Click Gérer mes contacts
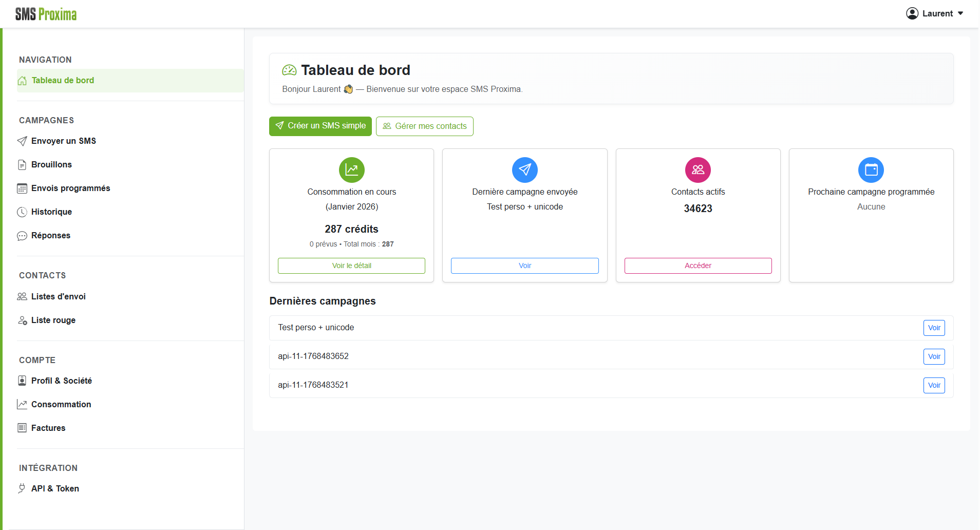Screen dimensions: 980x530 425,126
